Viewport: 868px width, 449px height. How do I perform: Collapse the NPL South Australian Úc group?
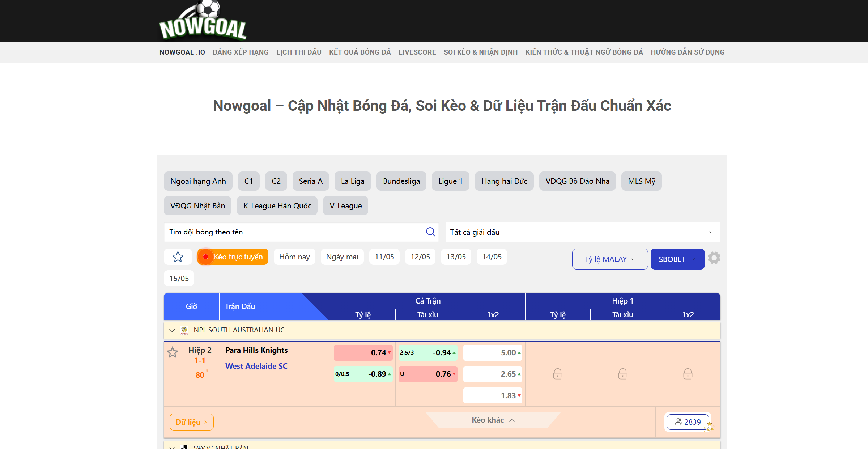[x=172, y=330]
